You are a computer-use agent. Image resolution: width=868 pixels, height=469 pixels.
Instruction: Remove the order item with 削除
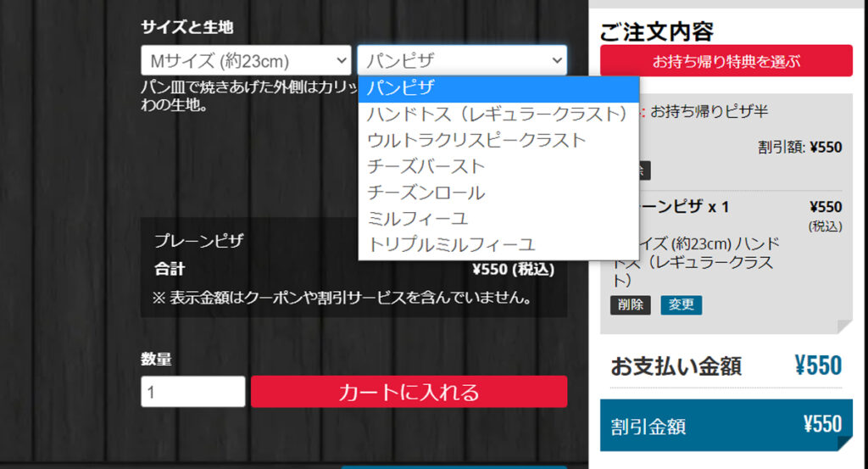(x=630, y=304)
